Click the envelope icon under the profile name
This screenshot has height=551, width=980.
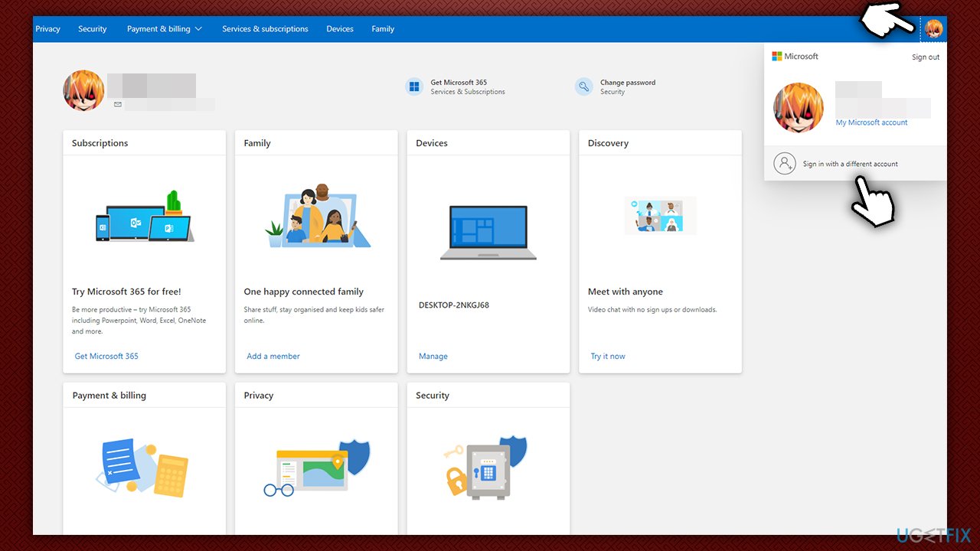tap(118, 104)
